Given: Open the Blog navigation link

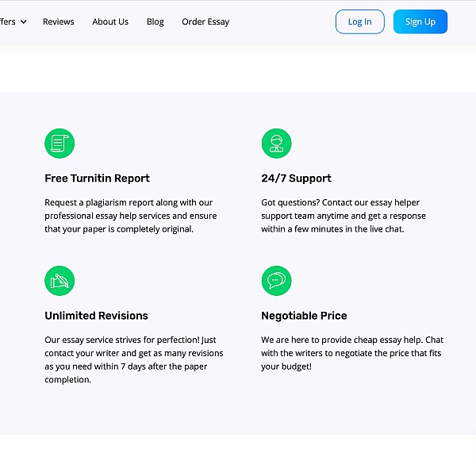Looking at the screenshot, I should 155,22.
